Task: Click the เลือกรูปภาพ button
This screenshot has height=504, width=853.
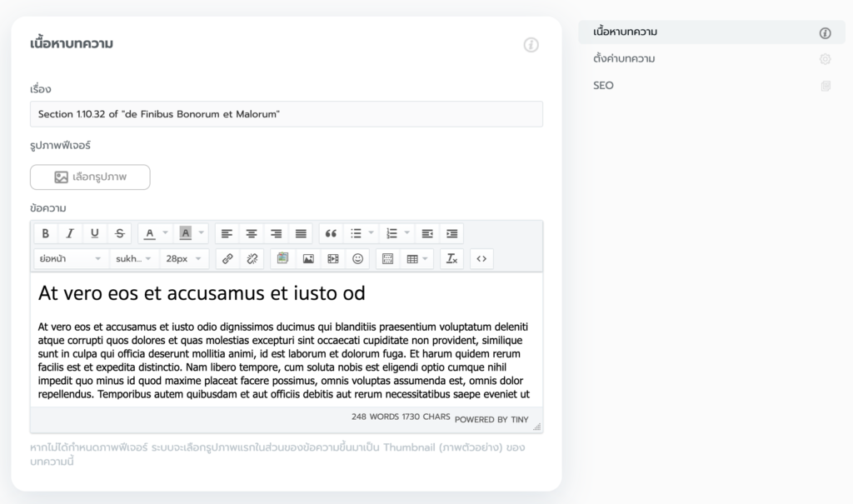Action: tap(90, 177)
